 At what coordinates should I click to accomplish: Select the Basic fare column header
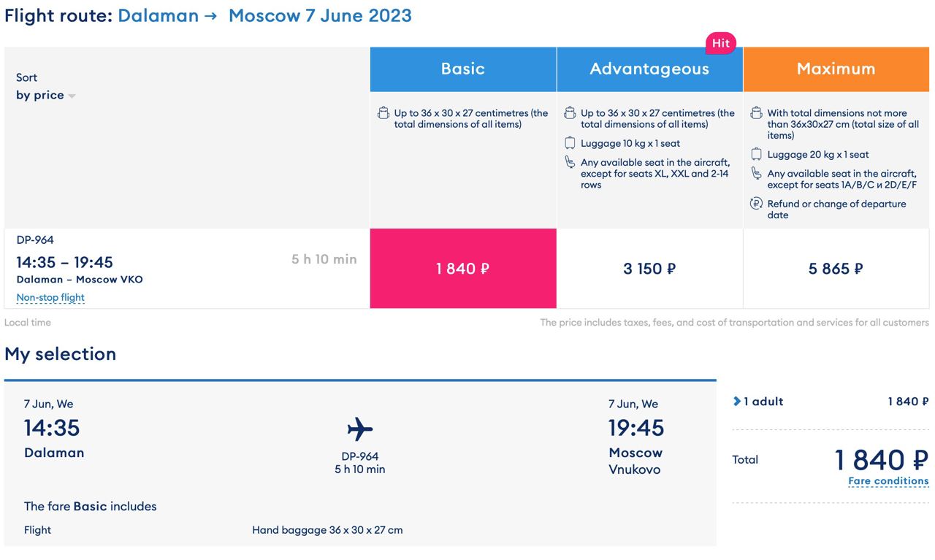pos(463,69)
